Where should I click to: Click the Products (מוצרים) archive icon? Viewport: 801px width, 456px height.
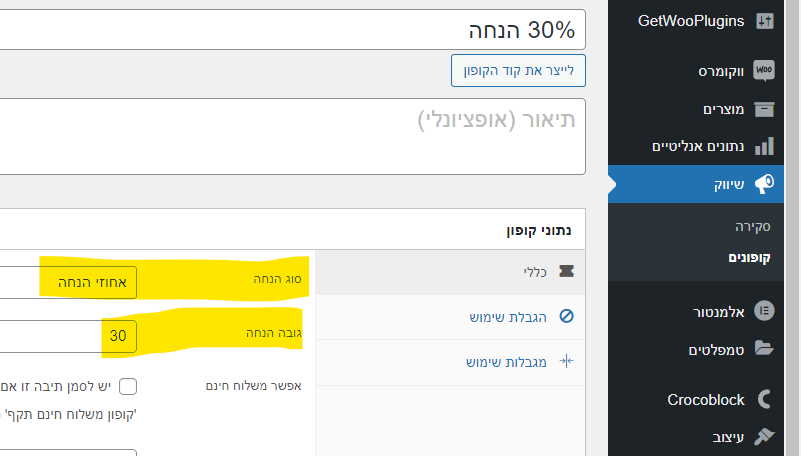[x=765, y=109]
